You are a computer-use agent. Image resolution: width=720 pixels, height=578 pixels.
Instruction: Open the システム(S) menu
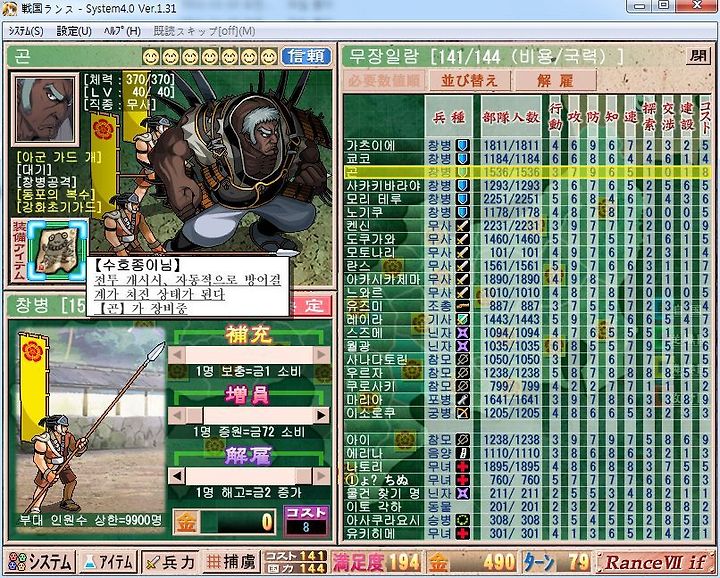tap(26, 31)
